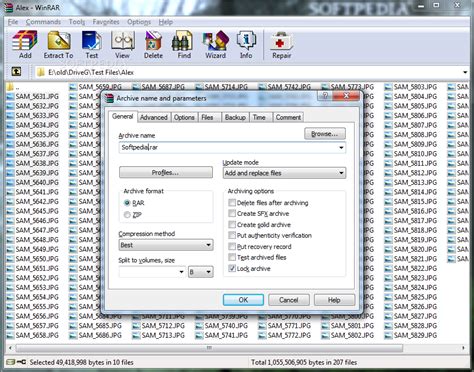Click the Browse... button
Viewport: 474px width, 372px height.
coord(325,134)
